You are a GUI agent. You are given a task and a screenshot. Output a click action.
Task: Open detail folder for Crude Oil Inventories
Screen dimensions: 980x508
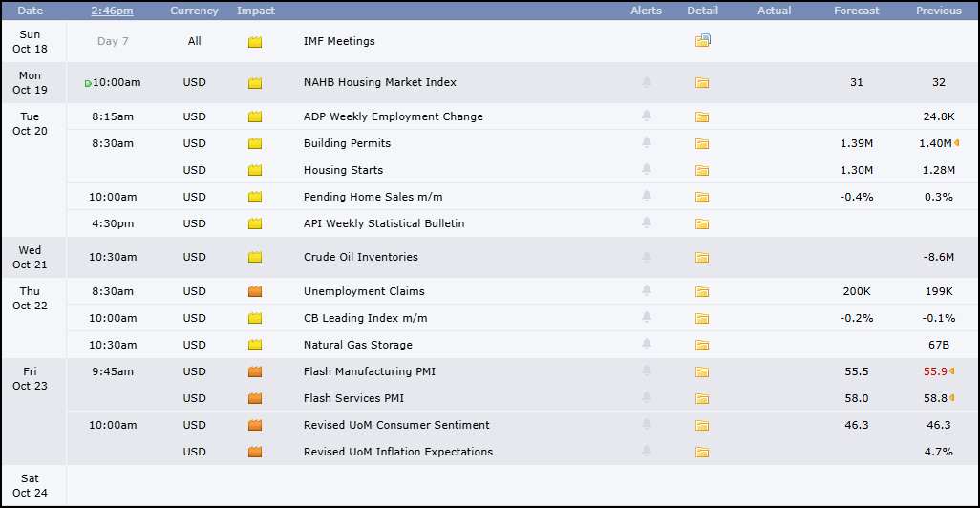[x=702, y=257]
